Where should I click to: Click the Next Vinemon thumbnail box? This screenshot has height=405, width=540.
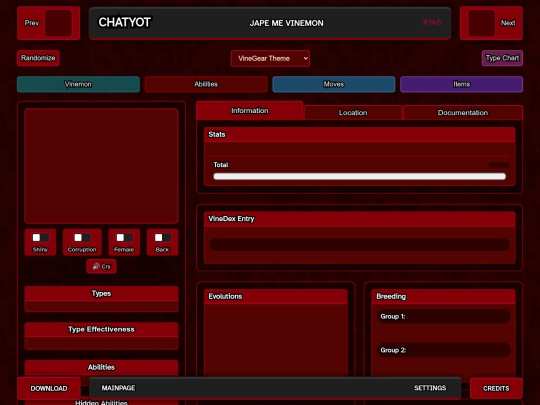(x=481, y=23)
